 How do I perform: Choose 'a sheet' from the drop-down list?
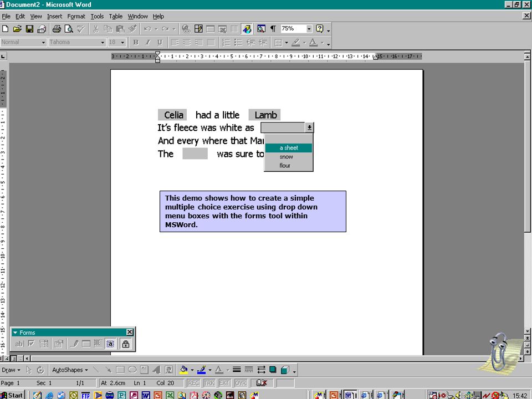click(x=288, y=148)
